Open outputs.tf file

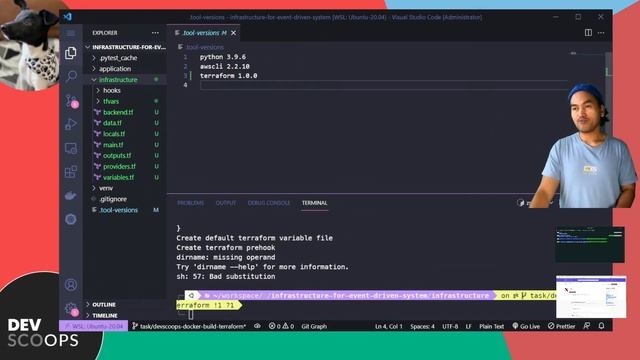(125, 156)
